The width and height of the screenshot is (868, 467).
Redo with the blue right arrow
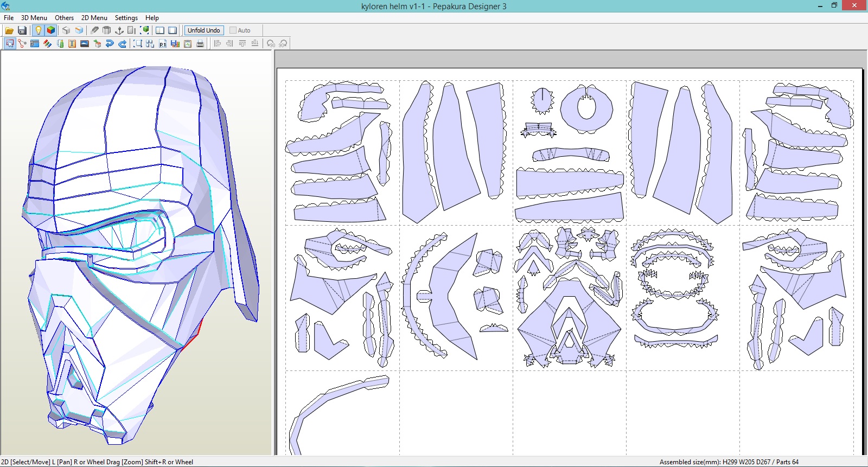coord(122,43)
